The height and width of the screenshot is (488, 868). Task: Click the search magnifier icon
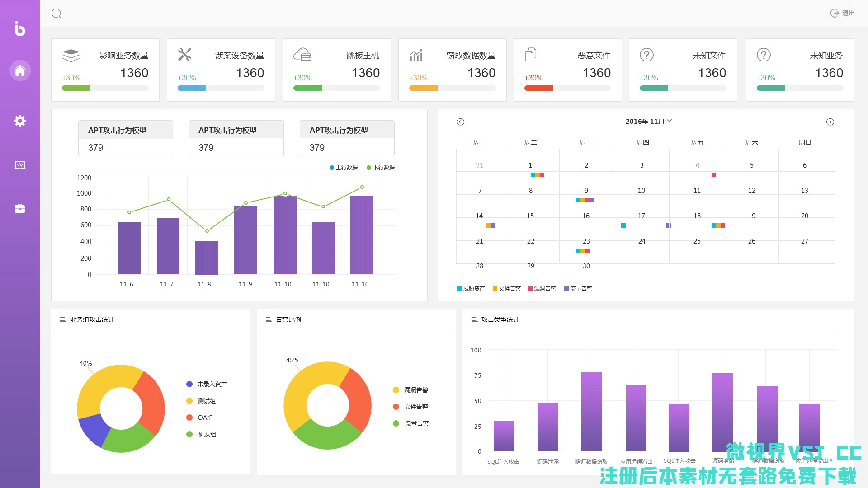(x=56, y=14)
